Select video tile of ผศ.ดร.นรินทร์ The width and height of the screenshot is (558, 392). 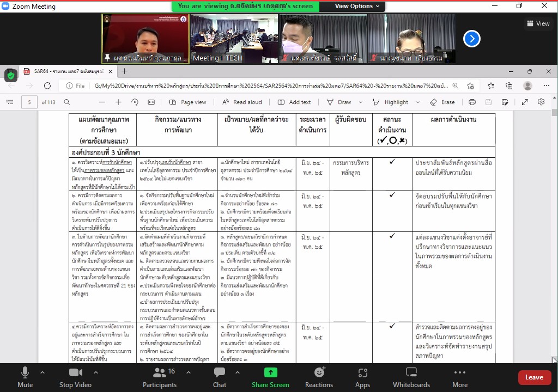click(x=145, y=39)
